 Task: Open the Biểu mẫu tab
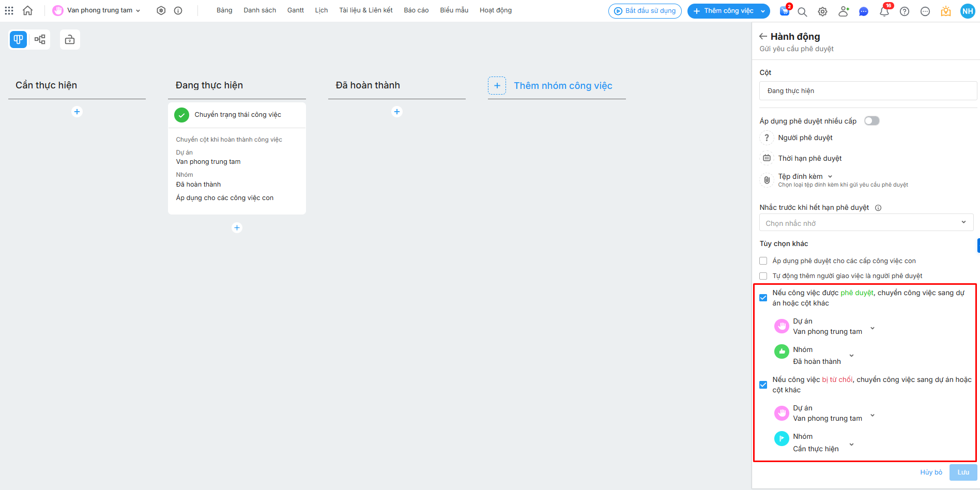click(454, 10)
